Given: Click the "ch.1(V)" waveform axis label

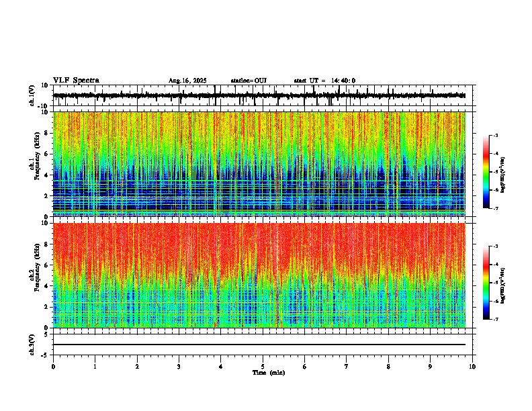Looking at the screenshot, I should click(32, 95).
